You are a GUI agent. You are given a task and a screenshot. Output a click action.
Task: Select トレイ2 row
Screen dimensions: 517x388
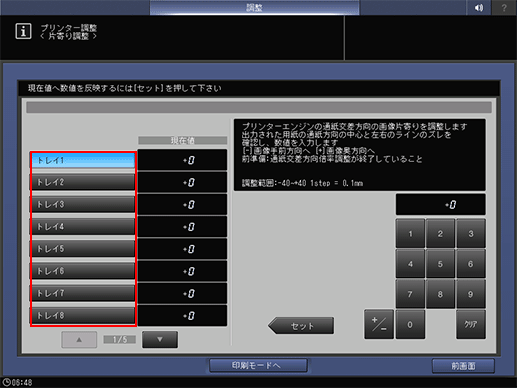(x=83, y=182)
